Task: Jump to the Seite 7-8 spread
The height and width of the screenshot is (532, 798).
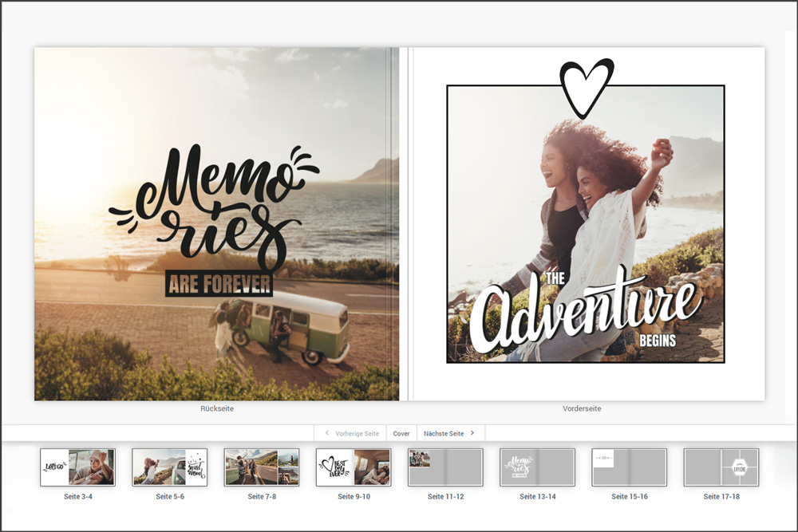Action: pos(262,467)
